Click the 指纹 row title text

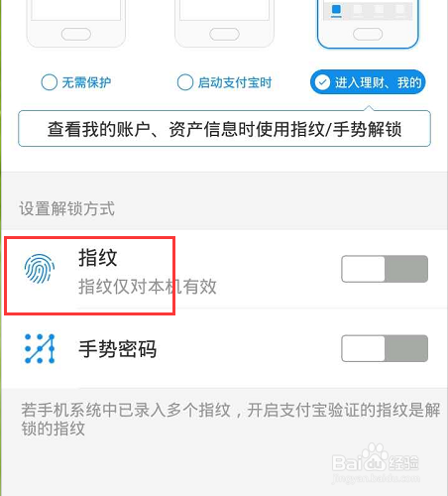click(x=98, y=258)
